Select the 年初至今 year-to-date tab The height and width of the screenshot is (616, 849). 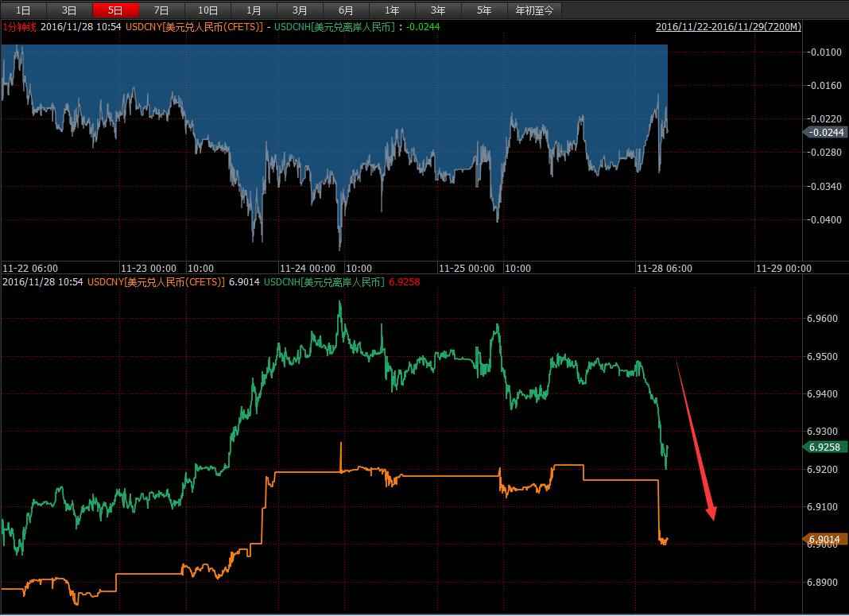[537, 10]
